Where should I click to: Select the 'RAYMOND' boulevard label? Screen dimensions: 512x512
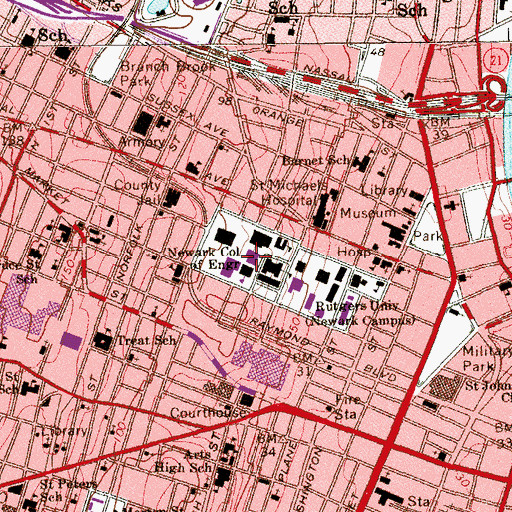coord(279,331)
